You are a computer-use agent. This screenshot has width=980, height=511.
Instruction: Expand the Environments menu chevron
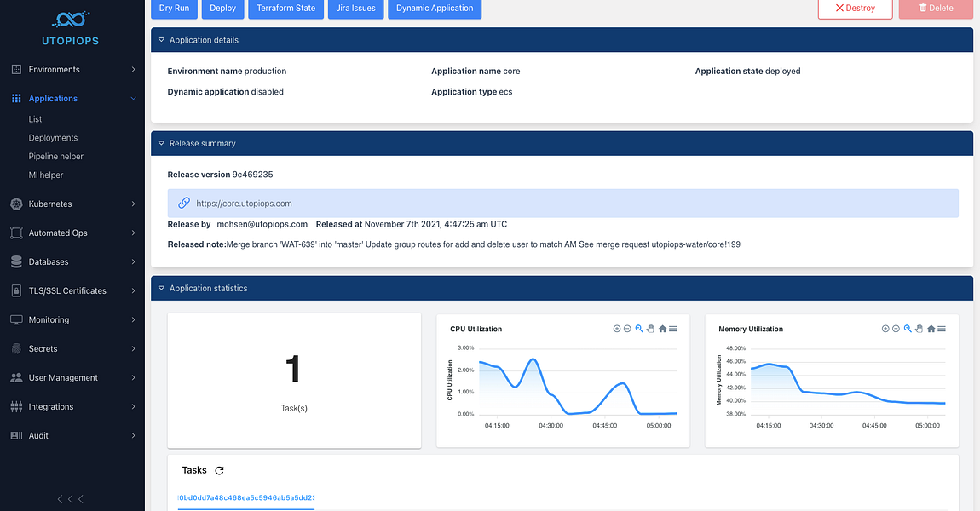coord(133,69)
